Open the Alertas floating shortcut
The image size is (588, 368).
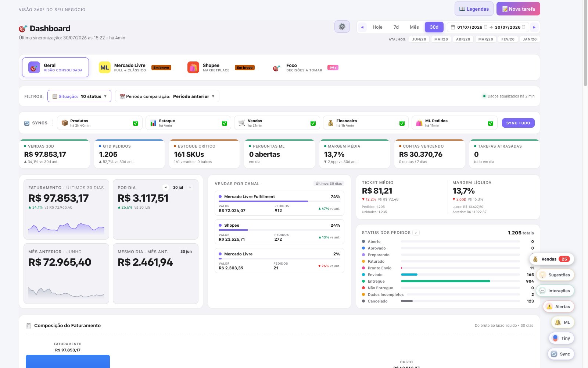tap(559, 307)
